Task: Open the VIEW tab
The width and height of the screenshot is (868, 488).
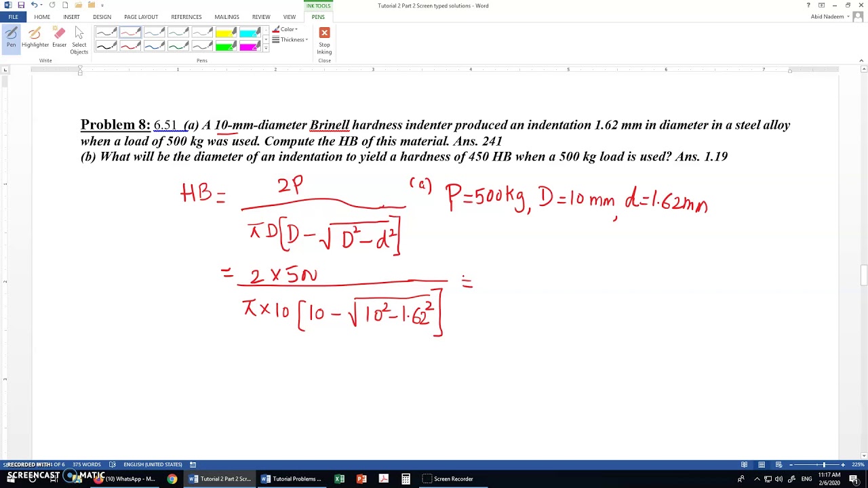Action: tap(290, 17)
